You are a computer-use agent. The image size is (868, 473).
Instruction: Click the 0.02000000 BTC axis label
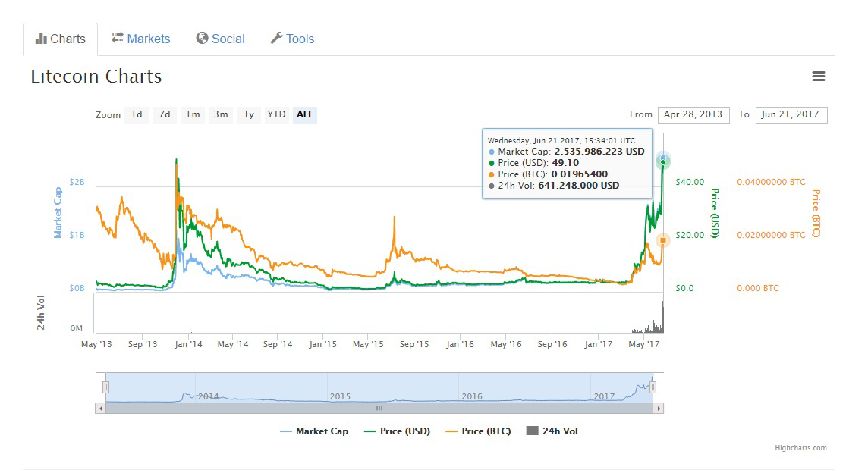click(771, 235)
